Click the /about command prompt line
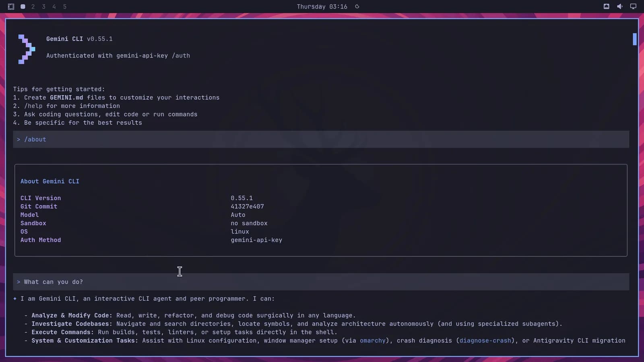 click(x=321, y=139)
